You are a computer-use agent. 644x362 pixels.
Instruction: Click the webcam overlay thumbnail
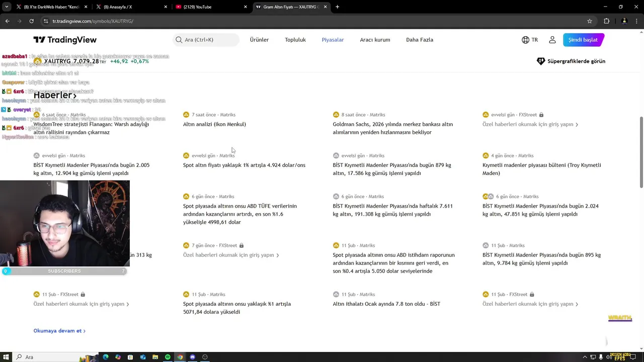(x=65, y=223)
